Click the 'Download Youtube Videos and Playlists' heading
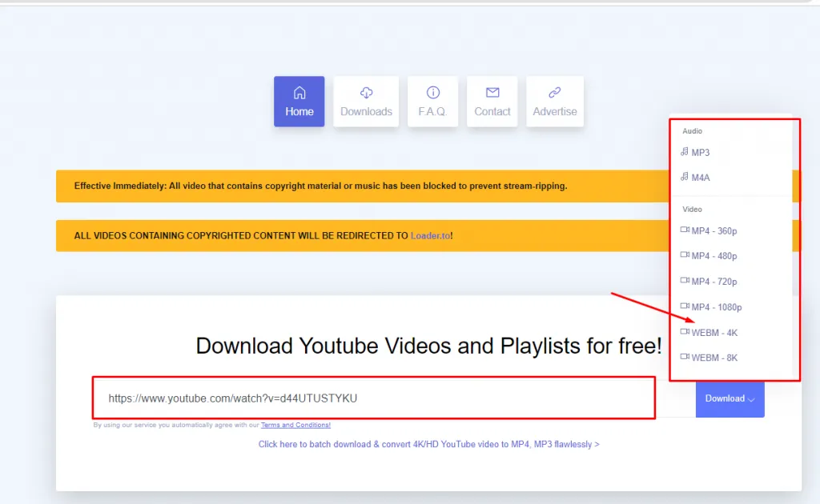This screenshot has height=504, width=820. click(429, 346)
